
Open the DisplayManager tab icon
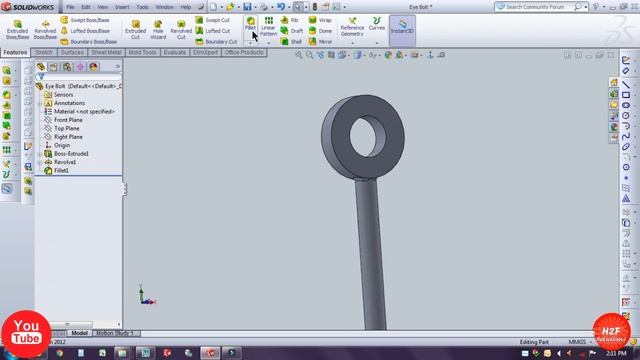[93, 67]
